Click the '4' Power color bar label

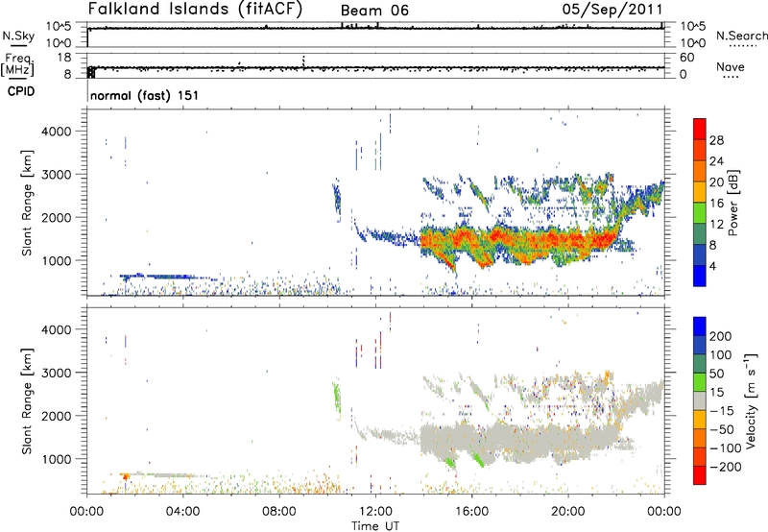tap(713, 267)
